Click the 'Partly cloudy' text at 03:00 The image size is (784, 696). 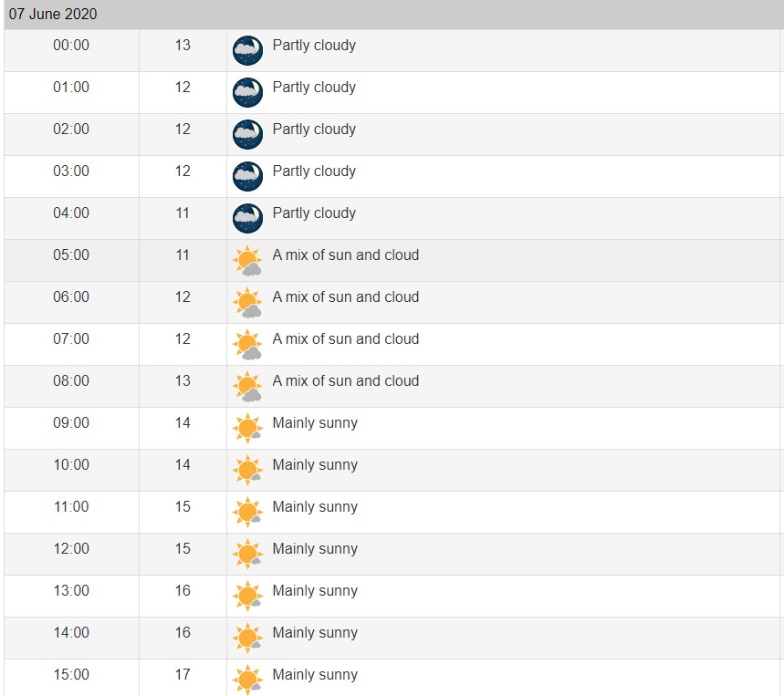click(314, 171)
